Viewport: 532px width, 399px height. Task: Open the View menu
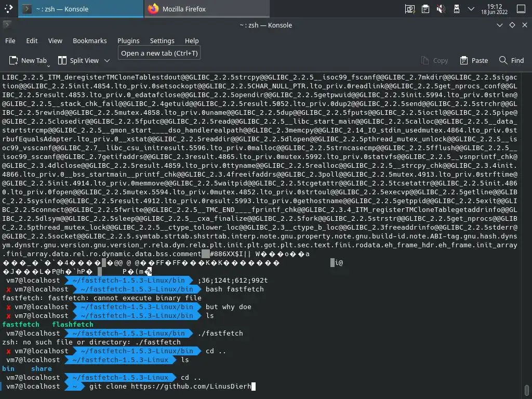[55, 41]
